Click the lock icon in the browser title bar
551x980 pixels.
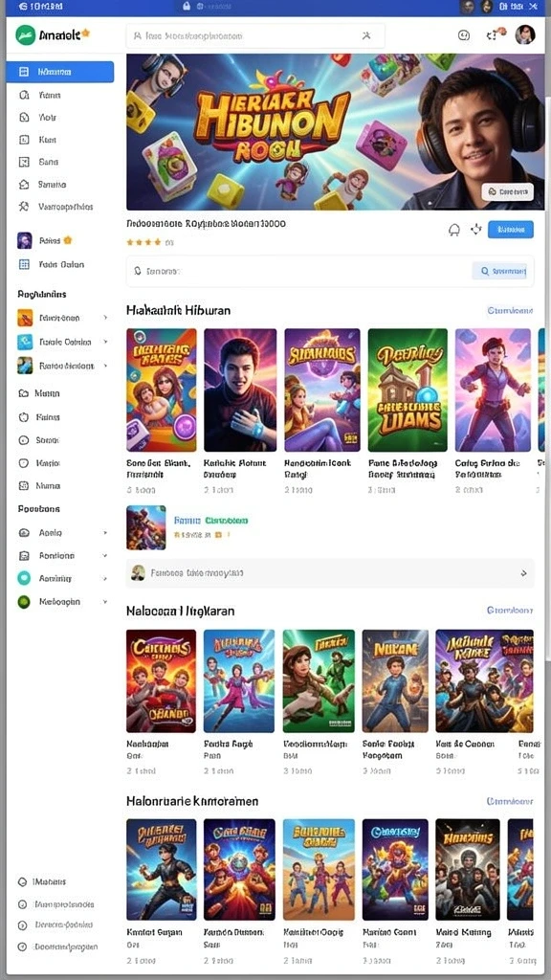187,7
